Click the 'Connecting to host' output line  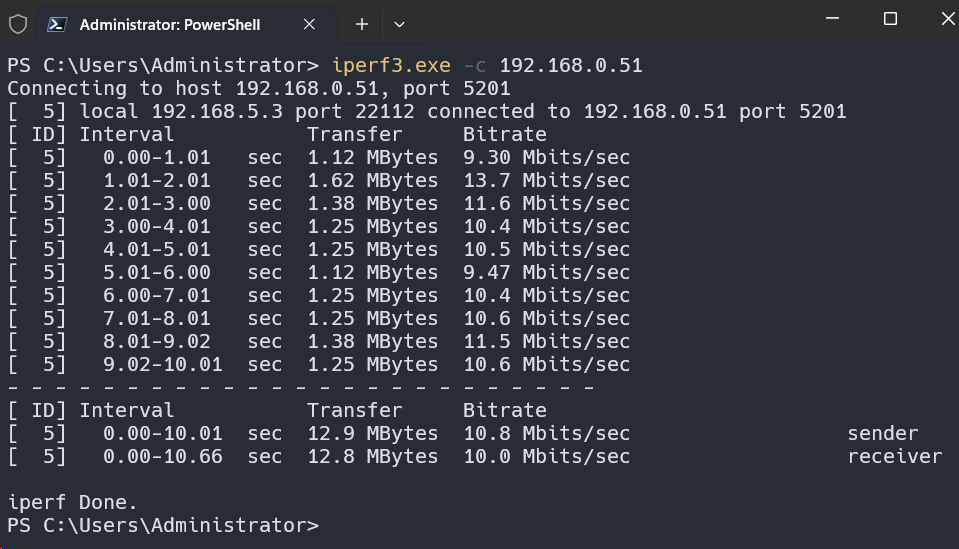click(x=259, y=88)
